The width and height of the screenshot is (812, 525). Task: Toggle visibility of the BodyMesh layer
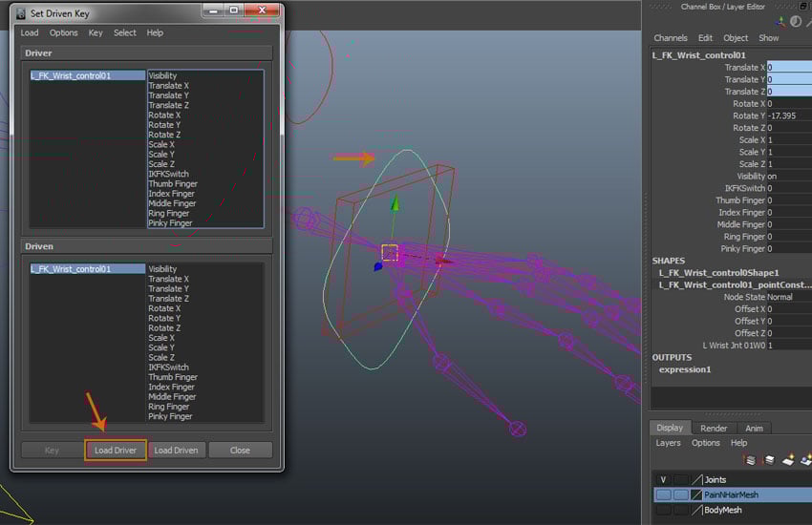coord(663,511)
